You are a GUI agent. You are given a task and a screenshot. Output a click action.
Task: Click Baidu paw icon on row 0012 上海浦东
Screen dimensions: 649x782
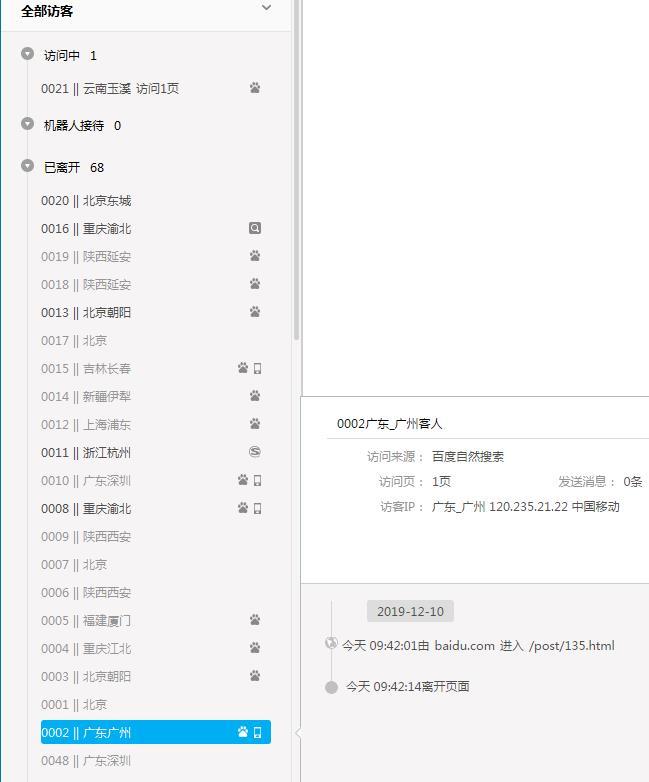click(x=255, y=424)
